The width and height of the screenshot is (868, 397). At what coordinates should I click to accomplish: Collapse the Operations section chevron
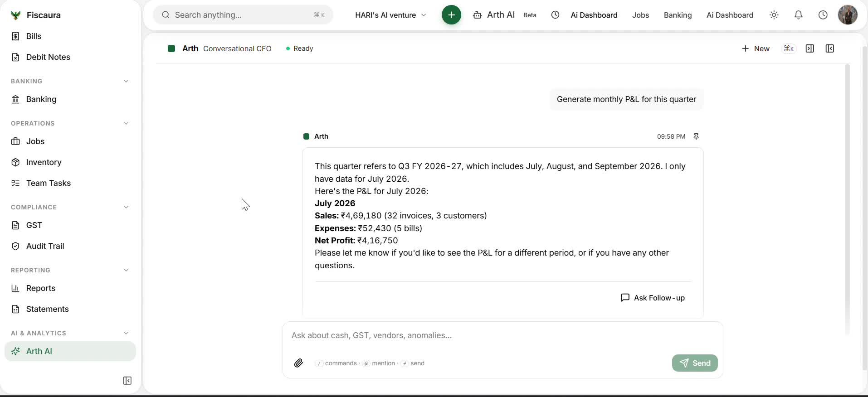point(126,123)
